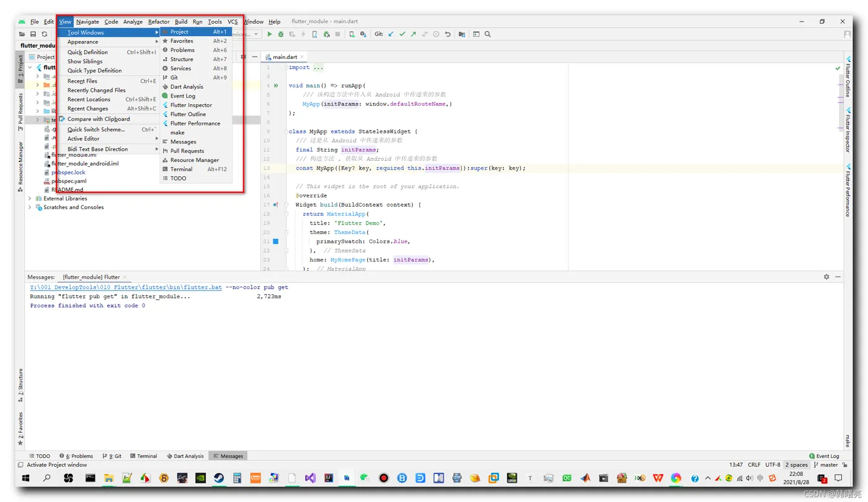Select Favorites in Tool Windows submenu
This screenshot has height=502, width=868.
point(196,41)
